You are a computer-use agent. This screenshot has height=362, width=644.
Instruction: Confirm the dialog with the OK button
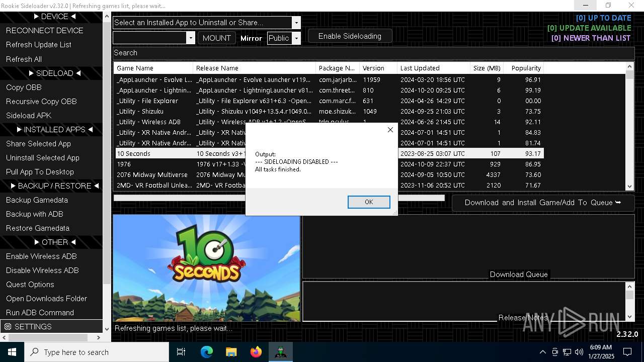369,202
